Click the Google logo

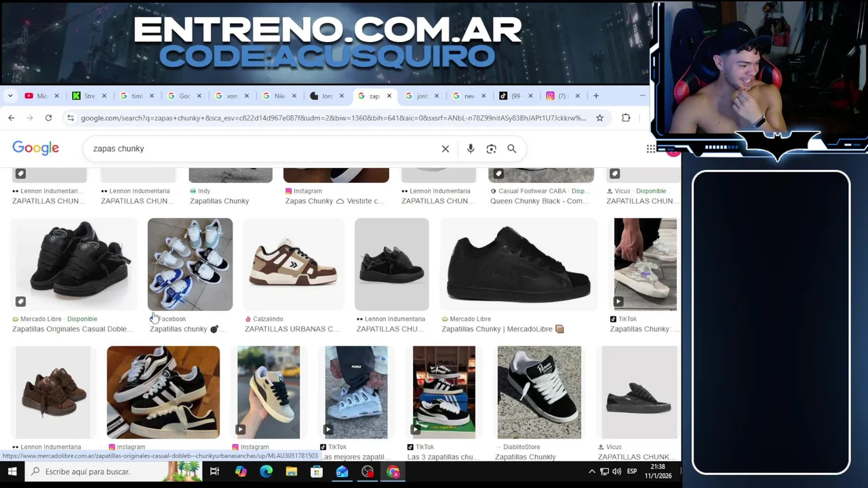(36, 148)
